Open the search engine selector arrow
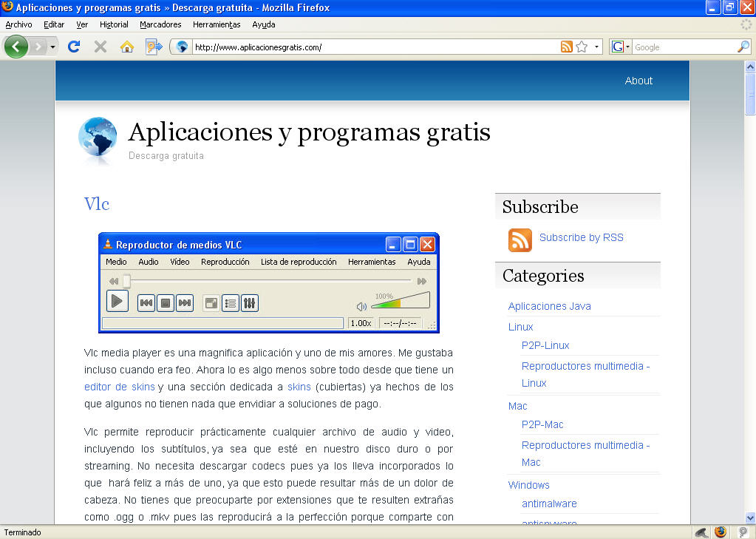 click(627, 47)
